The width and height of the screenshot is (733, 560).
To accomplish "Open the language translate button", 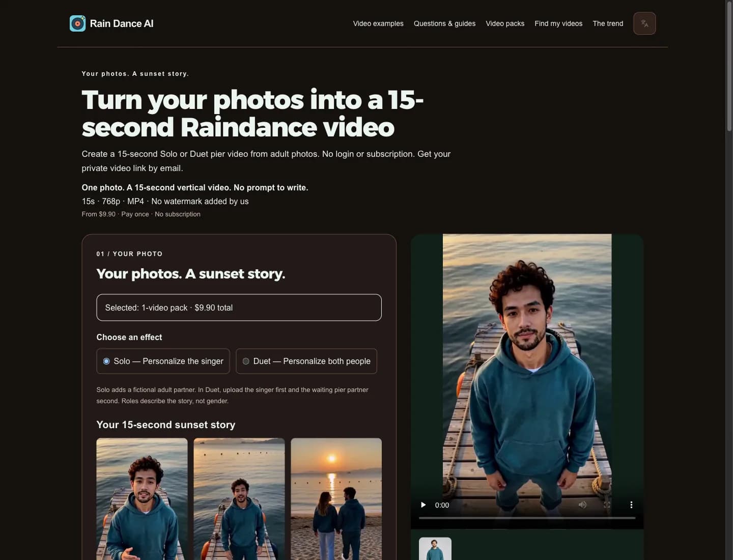I will [x=644, y=23].
